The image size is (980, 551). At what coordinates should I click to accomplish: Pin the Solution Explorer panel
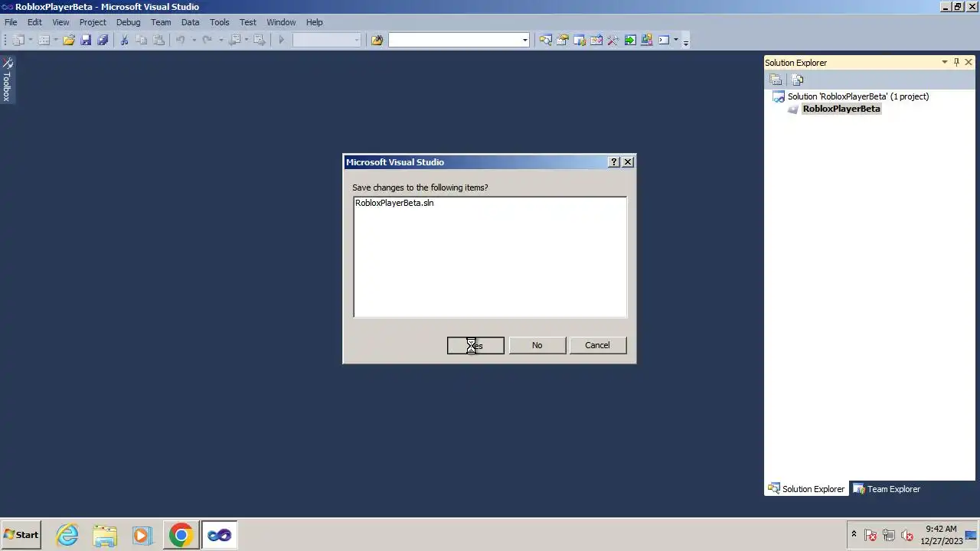956,62
